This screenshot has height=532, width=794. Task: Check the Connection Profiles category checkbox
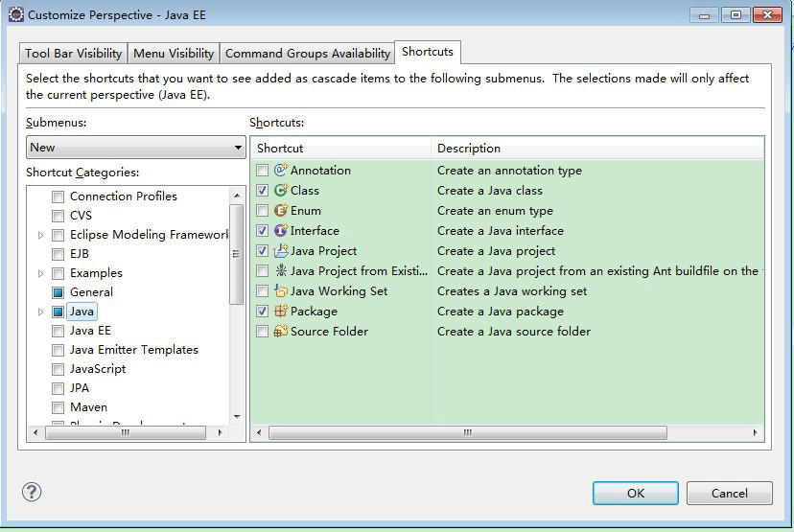tap(58, 197)
